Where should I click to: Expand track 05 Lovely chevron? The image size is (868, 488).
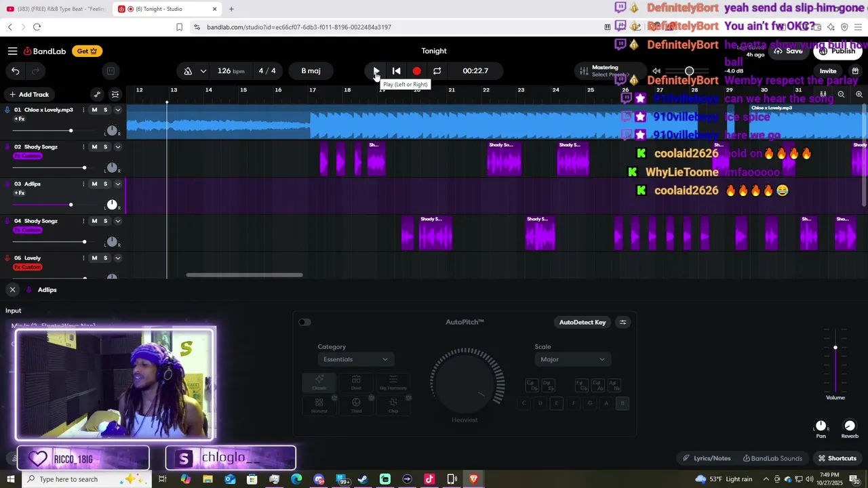coord(117,258)
